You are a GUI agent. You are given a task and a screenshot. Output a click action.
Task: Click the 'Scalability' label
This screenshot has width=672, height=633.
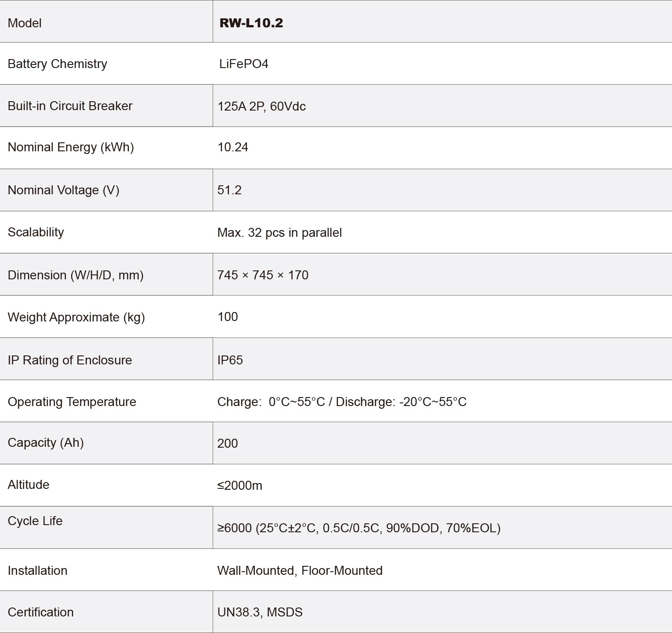[36, 232]
